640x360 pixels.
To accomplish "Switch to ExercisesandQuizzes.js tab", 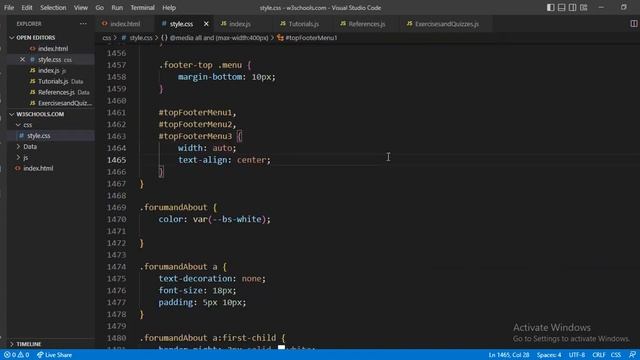I will [x=447, y=24].
